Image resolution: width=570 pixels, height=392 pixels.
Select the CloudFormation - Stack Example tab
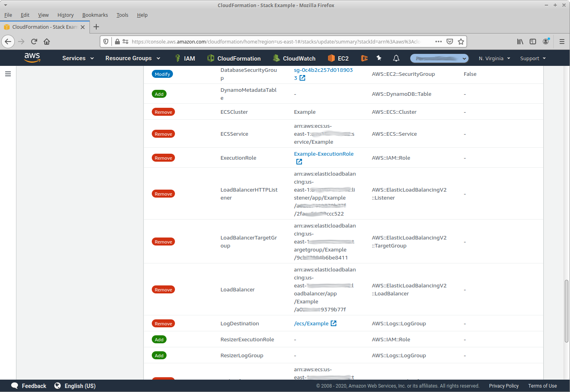(44, 27)
